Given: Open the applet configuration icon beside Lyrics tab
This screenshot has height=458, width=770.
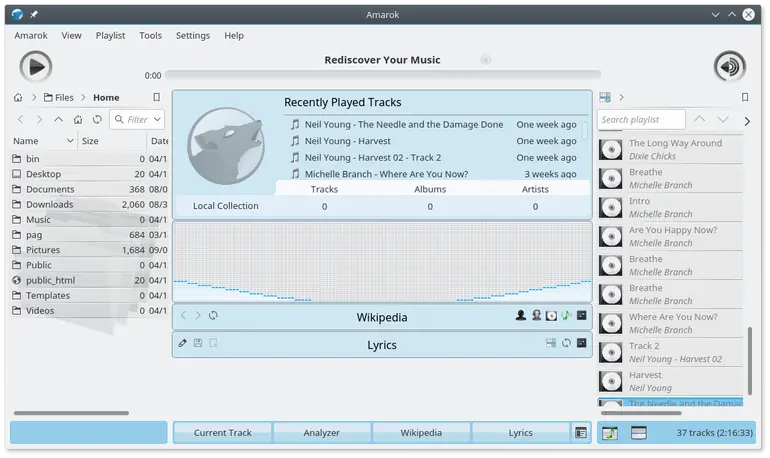Looking at the screenshot, I should coord(581,433).
